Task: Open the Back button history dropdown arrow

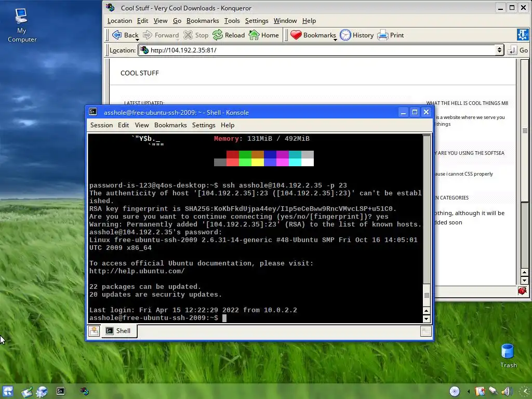Action: point(137,39)
